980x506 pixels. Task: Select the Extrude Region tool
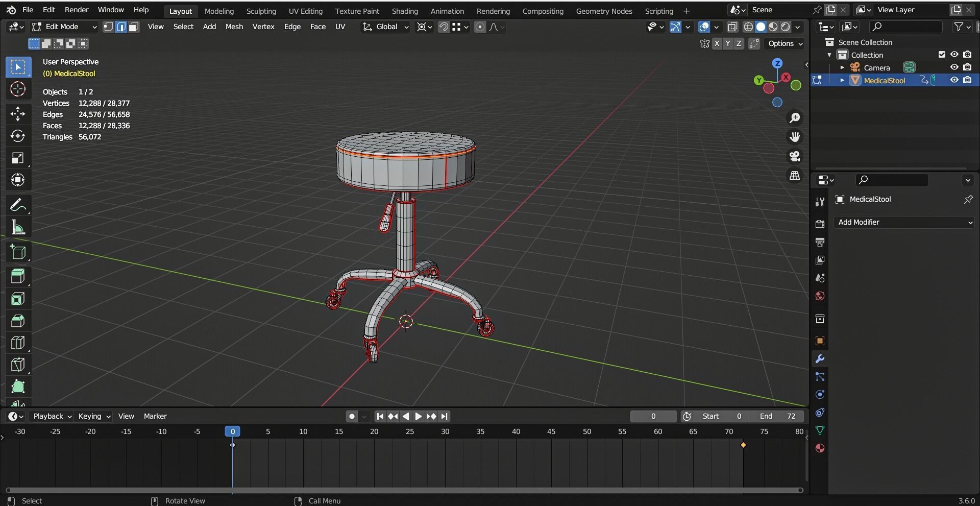[x=18, y=277]
